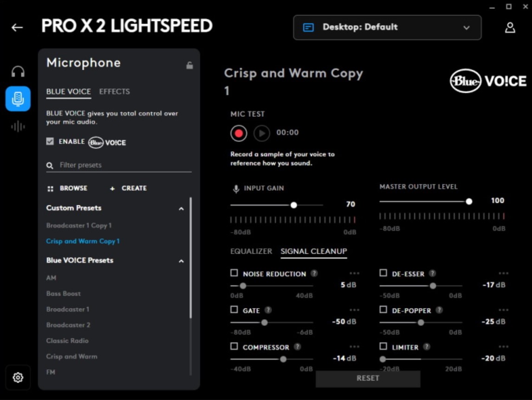Enable the NOISE REDUCTION checkbox
The image size is (532, 400).
[234, 274]
